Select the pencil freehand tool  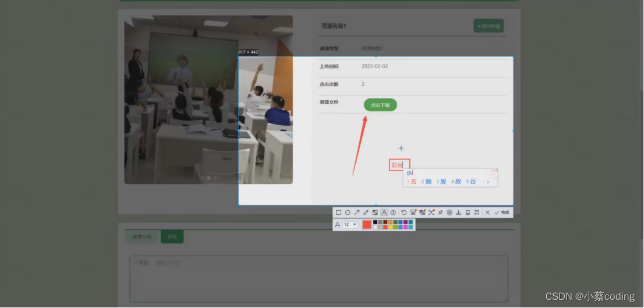coord(366,213)
